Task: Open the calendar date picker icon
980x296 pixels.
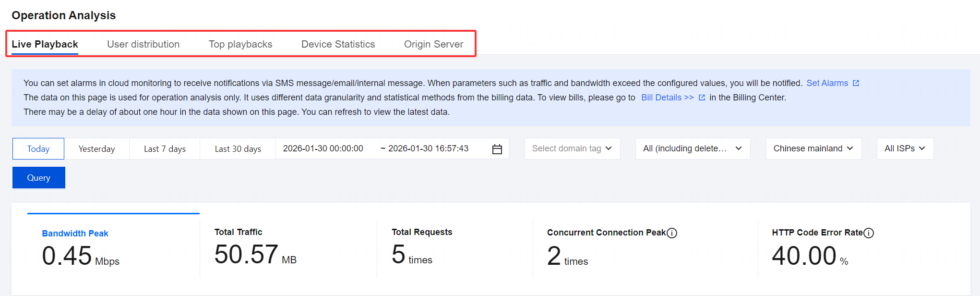Action: tap(497, 149)
